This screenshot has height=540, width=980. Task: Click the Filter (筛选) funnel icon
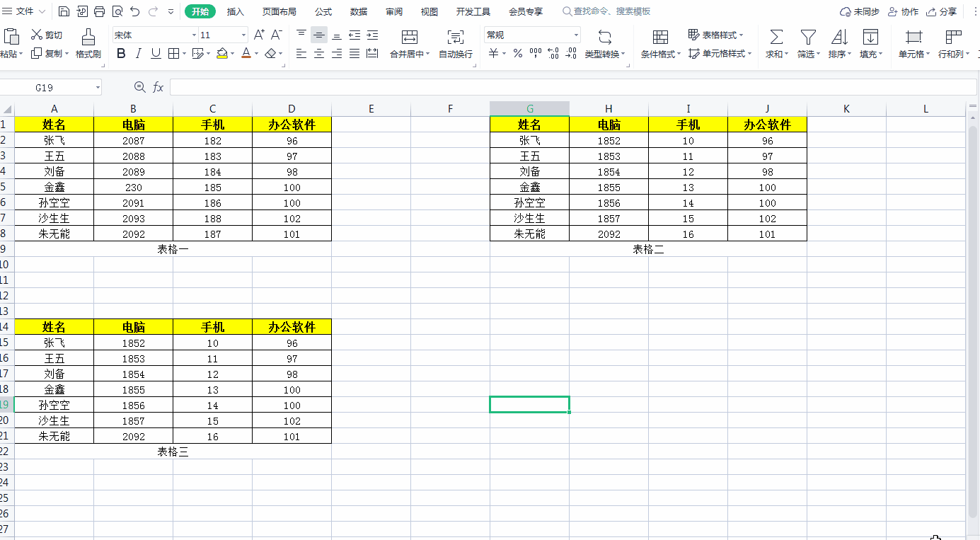point(808,36)
